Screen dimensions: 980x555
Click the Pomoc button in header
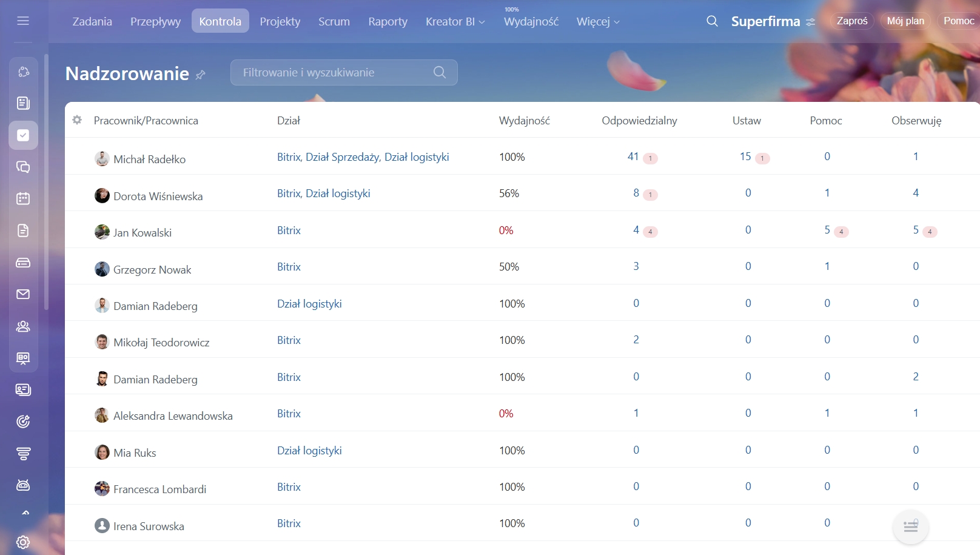[959, 21]
